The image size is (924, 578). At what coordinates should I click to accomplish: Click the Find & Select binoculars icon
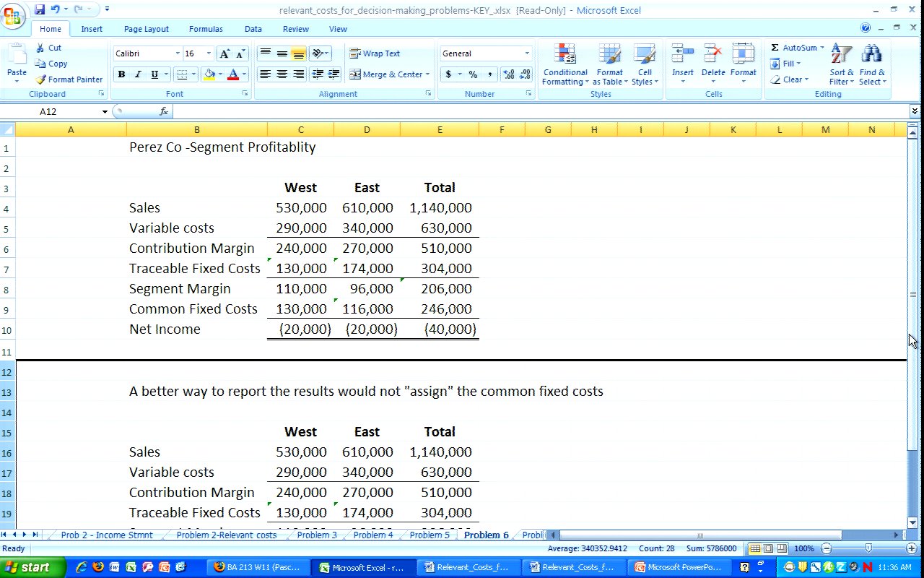pyautogui.click(x=872, y=55)
